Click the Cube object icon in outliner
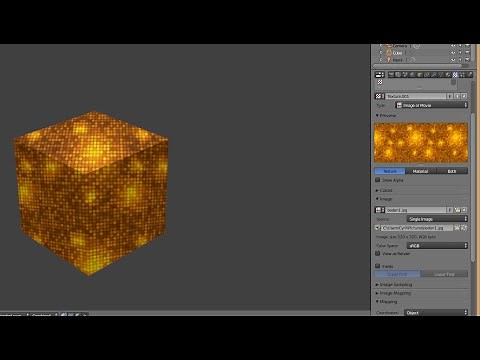The width and height of the screenshot is (480, 360). 389,53
